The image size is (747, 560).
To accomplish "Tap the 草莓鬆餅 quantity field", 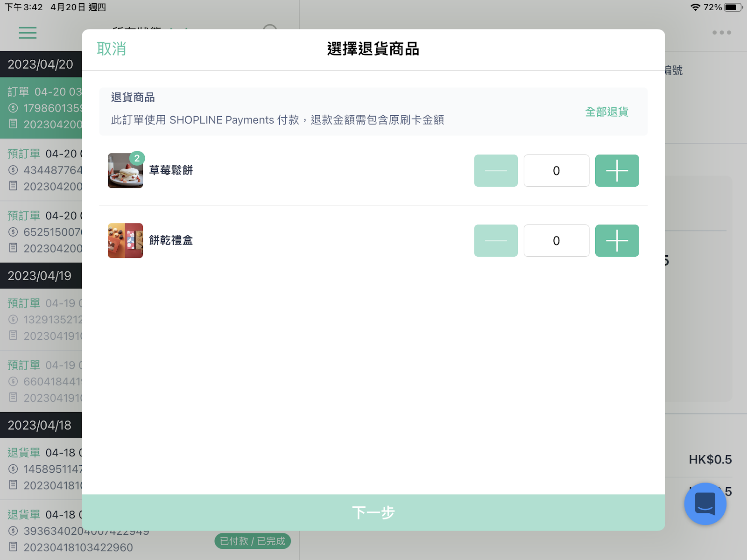I will pyautogui.click(x=556, y=171).
